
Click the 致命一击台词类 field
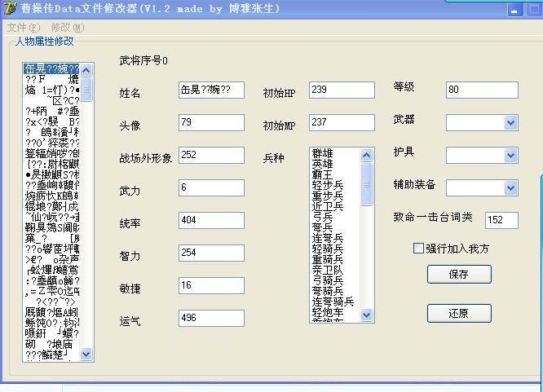501,220
